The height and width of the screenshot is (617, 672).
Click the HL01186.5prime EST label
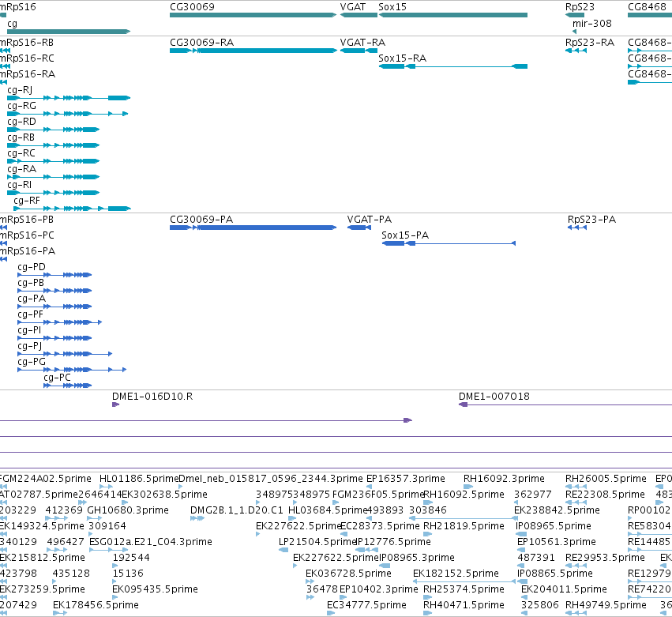click(139, 479)
